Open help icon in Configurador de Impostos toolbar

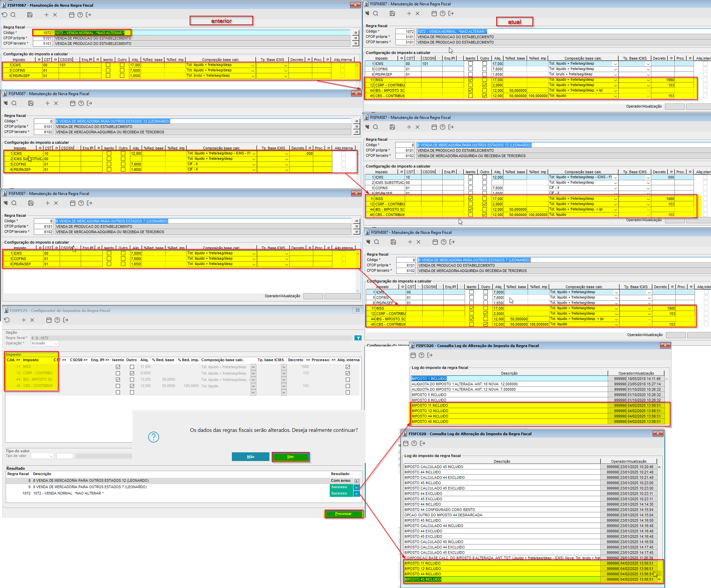point(57,320)
